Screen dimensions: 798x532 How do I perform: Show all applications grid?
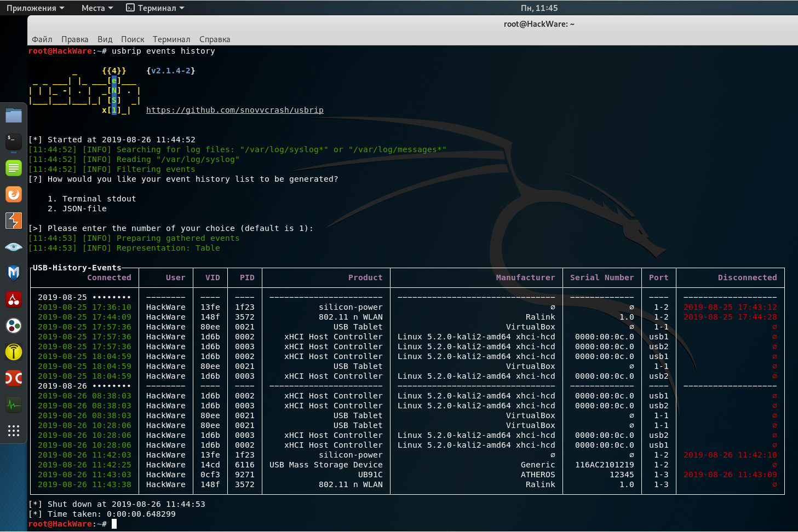click(14, 431)
